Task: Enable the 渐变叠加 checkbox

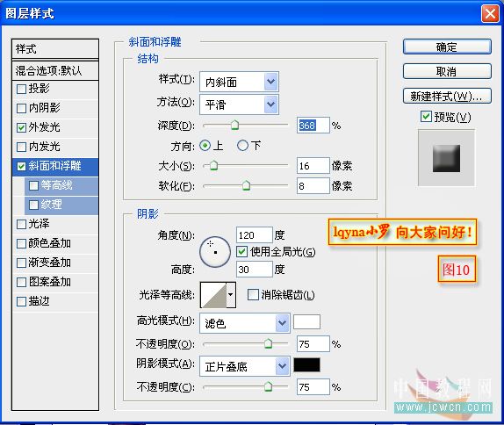Action: (21, 263)
